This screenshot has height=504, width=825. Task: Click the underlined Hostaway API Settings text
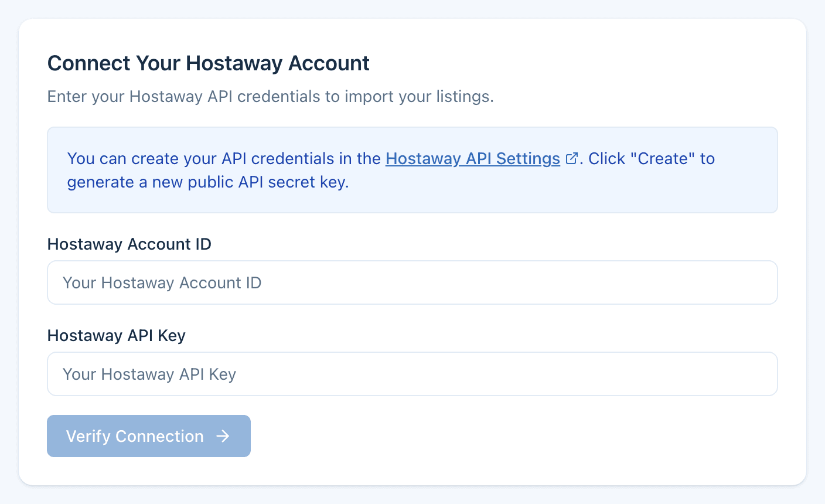[472, 158]
